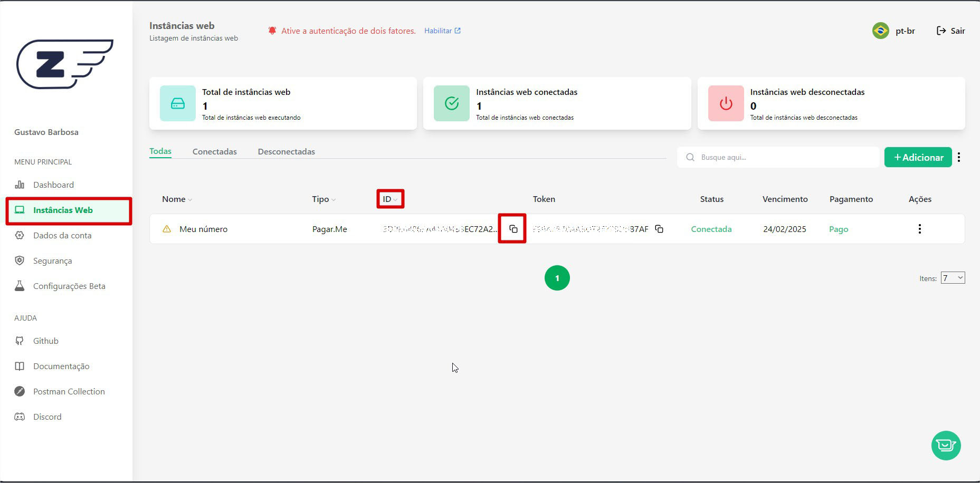Click the Conectada status text
The image size is (980, 483).
(711, 229)
